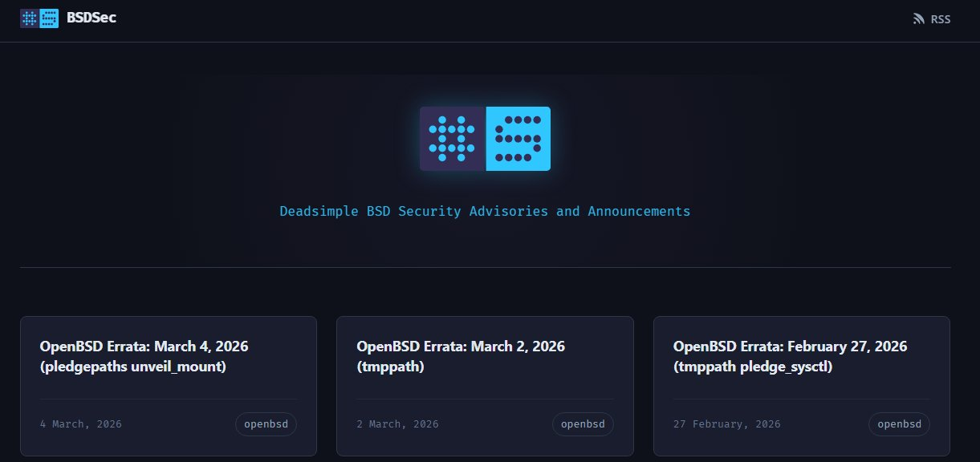Click the Deadsimple BSD Security Advisories tagline

pyautogui.click(x=485, y=212)
